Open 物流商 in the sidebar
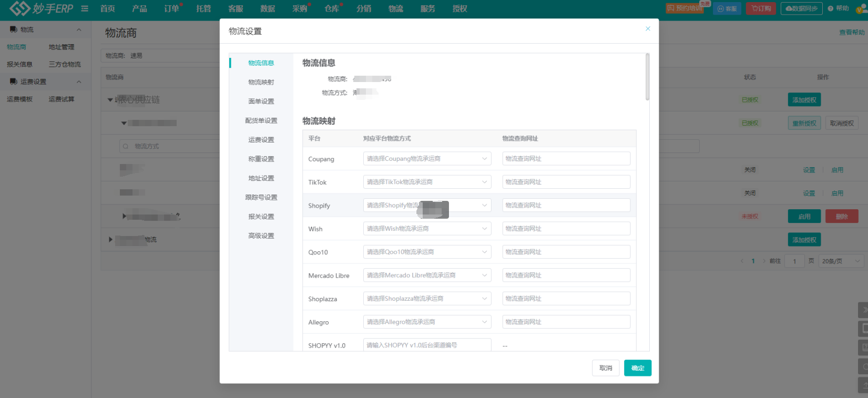Image resolution: width=868 pixels, height=398 pixels. click(x=16, y=47)
